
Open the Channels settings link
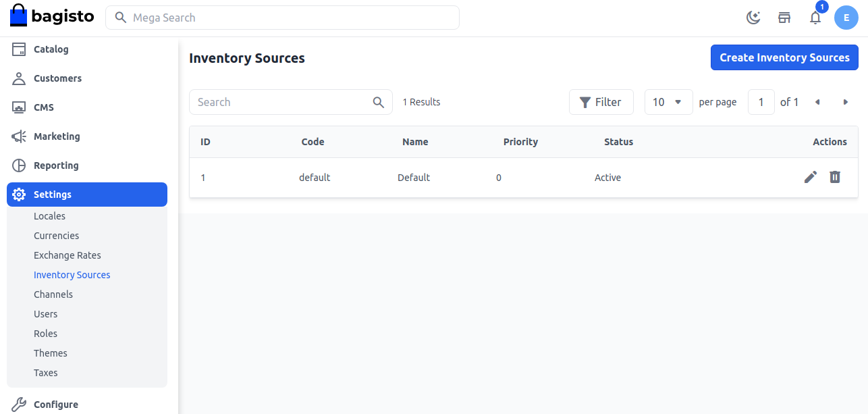[53, 294]
